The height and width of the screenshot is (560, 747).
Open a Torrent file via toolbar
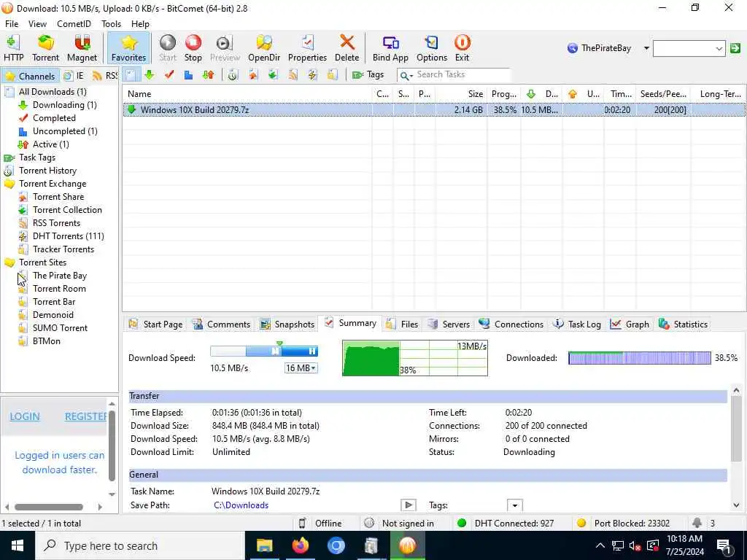pyautogui.click(x=46, y=48)
